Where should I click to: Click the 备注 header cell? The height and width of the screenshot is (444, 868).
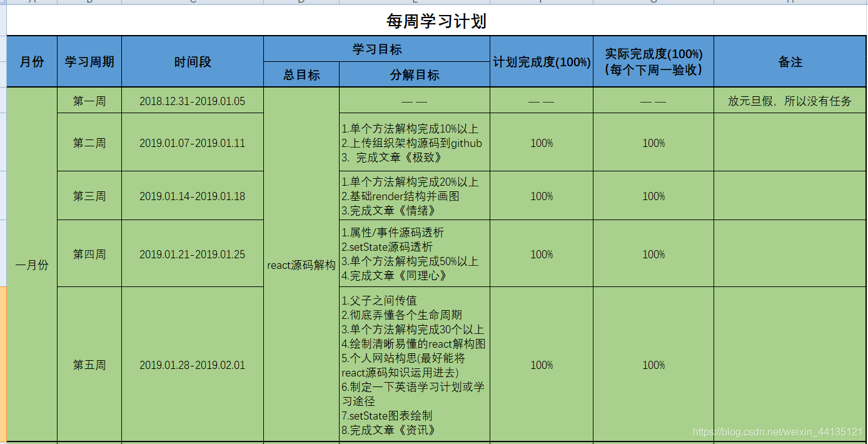click(790, 62)
